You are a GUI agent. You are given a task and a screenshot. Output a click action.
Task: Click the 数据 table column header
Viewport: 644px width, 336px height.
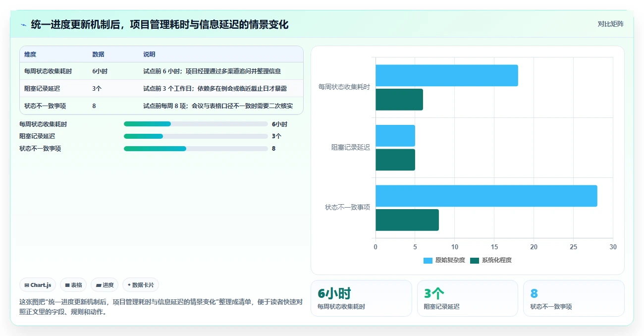(98, 55)
